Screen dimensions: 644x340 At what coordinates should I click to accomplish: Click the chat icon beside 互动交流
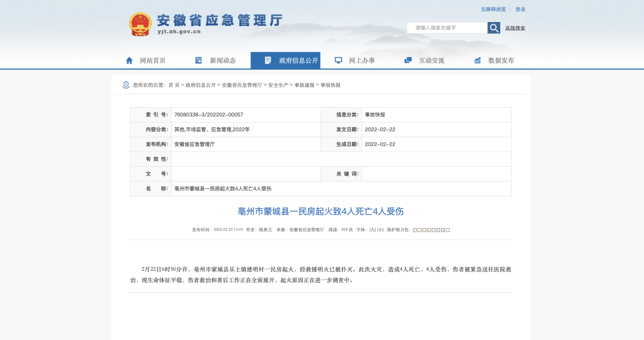tap(408, 60)
